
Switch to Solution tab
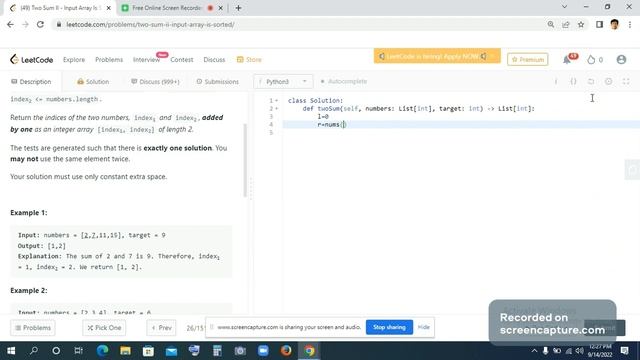(93, 82)
